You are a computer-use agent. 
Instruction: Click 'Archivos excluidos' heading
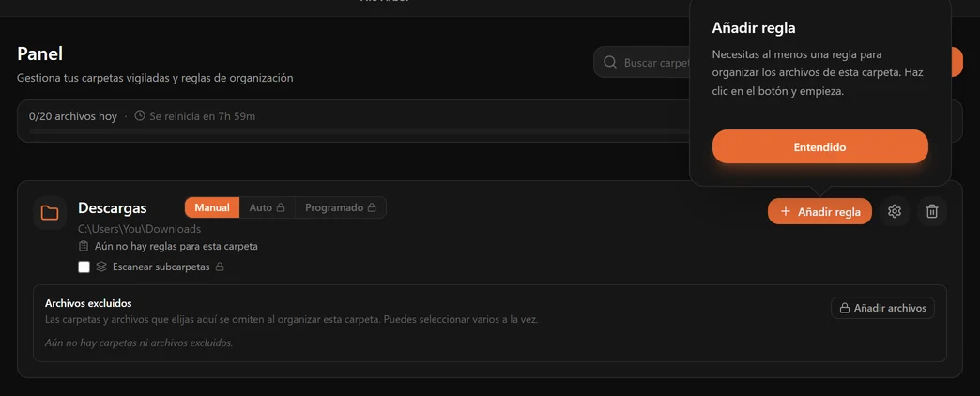tap(88, 303)
